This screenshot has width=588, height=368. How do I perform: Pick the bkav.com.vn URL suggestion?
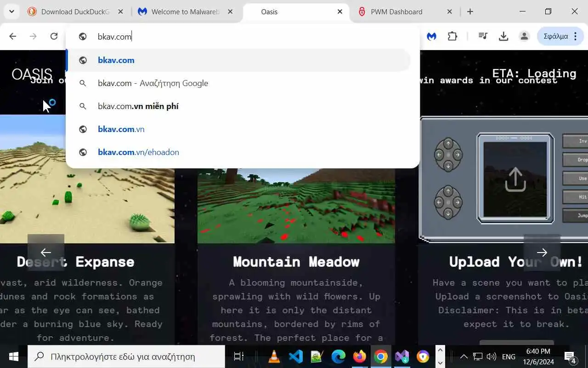point(238,129)
